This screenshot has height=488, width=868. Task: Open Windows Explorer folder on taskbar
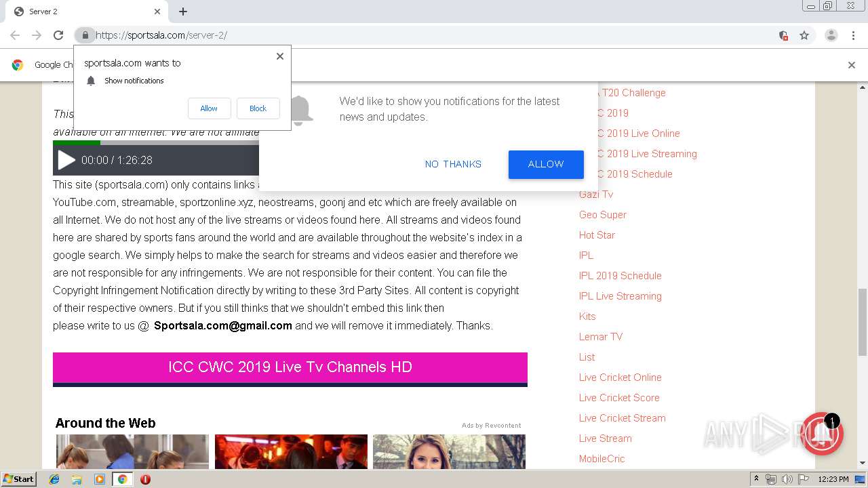[77, 479]
